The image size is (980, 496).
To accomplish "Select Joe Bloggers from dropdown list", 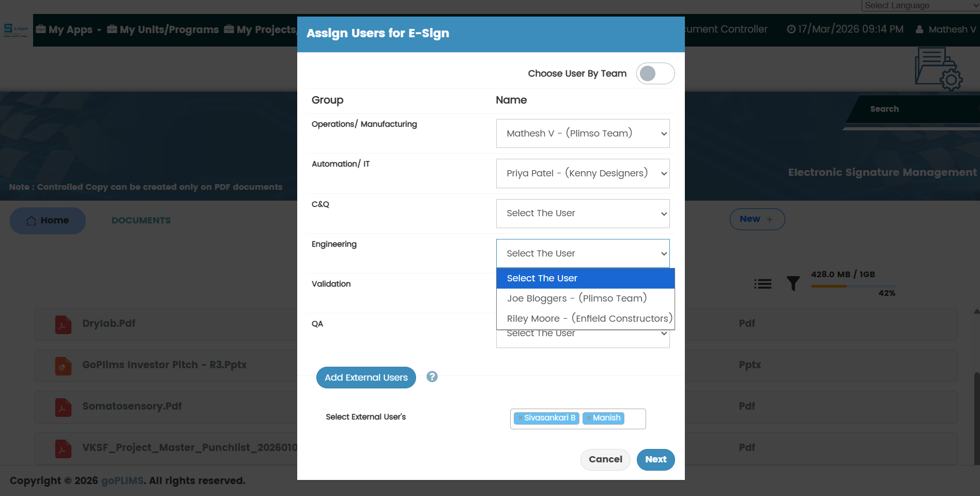I will point(577,298).
